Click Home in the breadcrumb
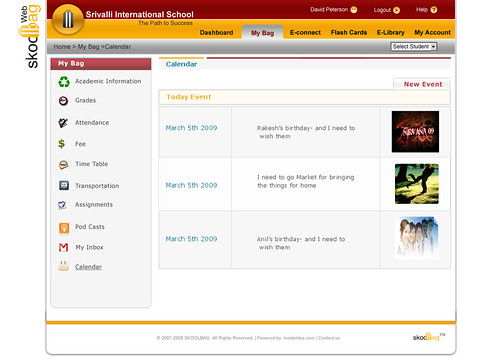This screenshot has width=500, height=364. [x=62, y=47]
